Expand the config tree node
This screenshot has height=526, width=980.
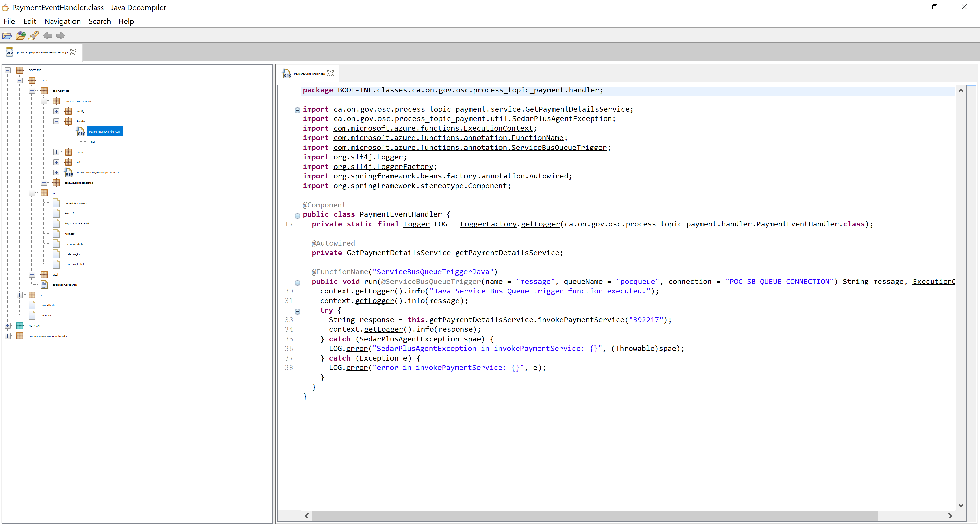tap(56, 112)
